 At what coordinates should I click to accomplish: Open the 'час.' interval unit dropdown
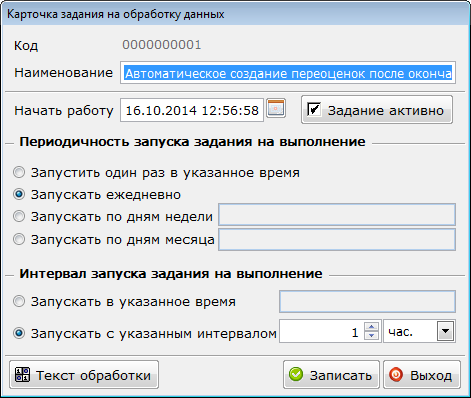click(x=446, y=331)
